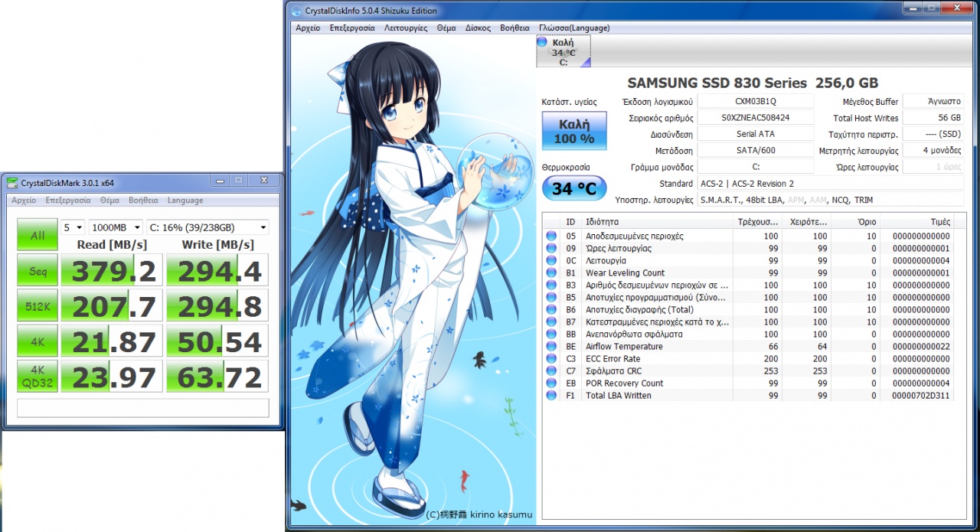Open the test count dropdown showing 5

(x=73, y=227)
